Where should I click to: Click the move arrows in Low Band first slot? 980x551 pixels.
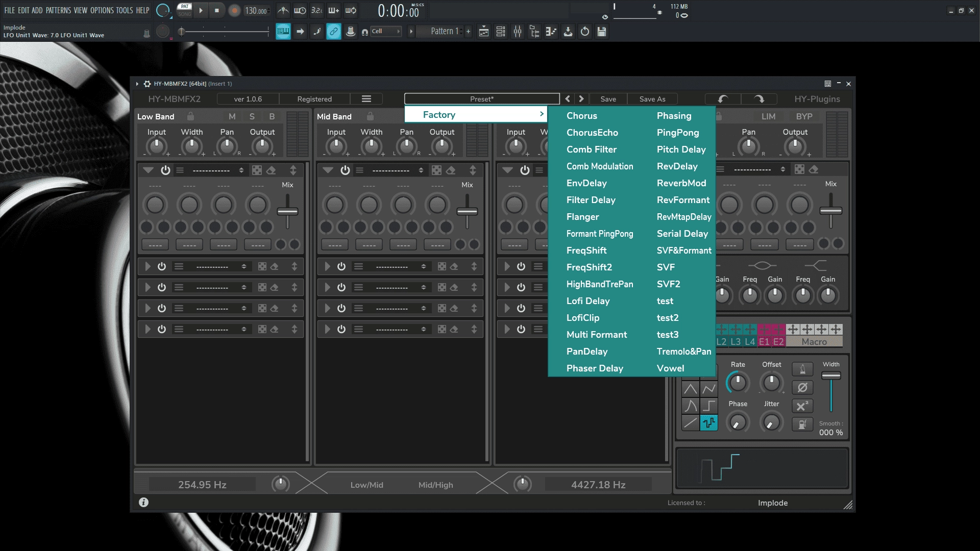pos(293,170)
